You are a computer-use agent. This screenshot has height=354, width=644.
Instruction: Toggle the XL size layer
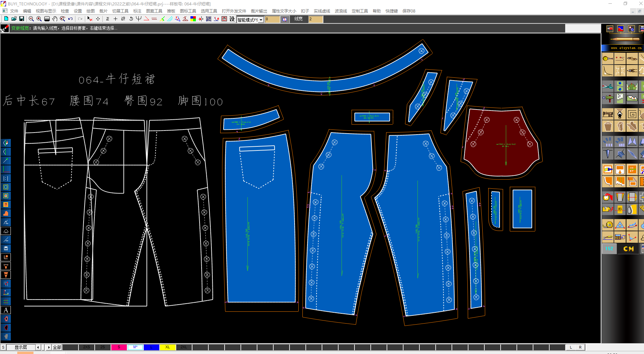click(167, 347)
